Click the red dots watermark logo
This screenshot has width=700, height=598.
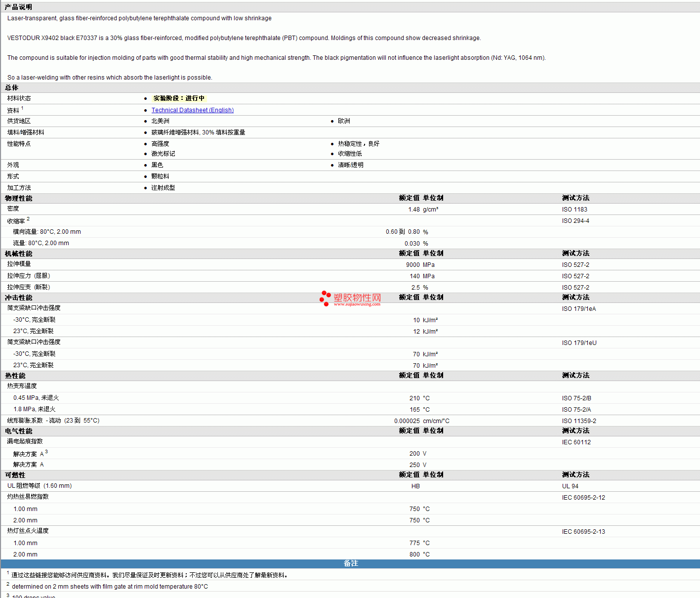(325, 298)
